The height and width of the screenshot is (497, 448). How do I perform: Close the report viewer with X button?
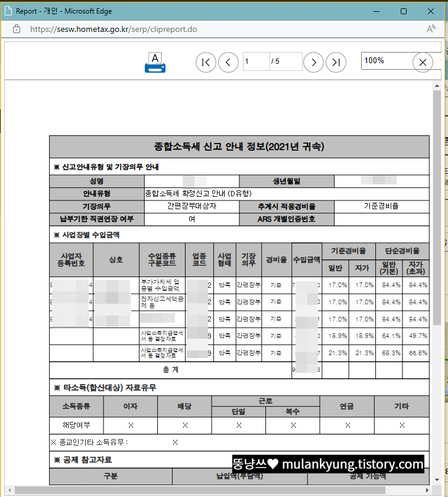click(x=423, y=63)
